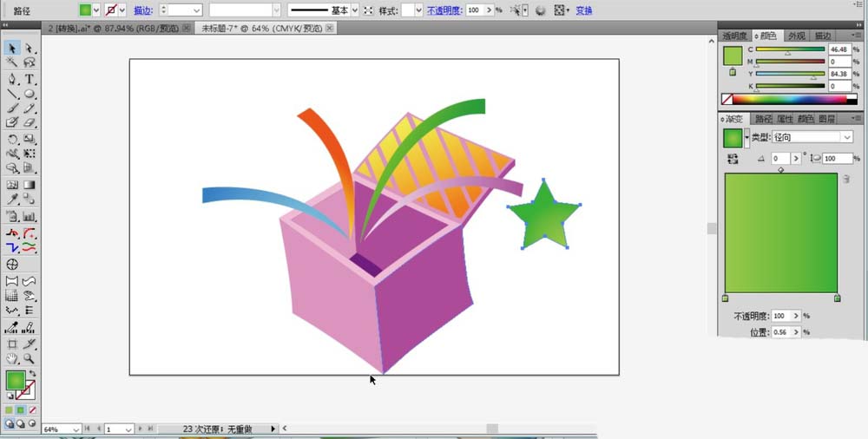This screenshot has height=439, width=868.
Task: Select the Gradient tool
Action: click(30, 185)
